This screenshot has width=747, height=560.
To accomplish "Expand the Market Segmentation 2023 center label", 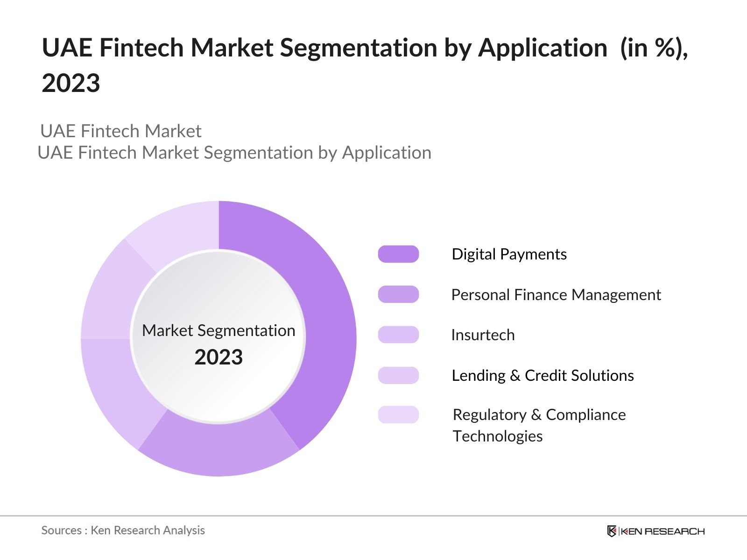I will click(x=218, y=331).
